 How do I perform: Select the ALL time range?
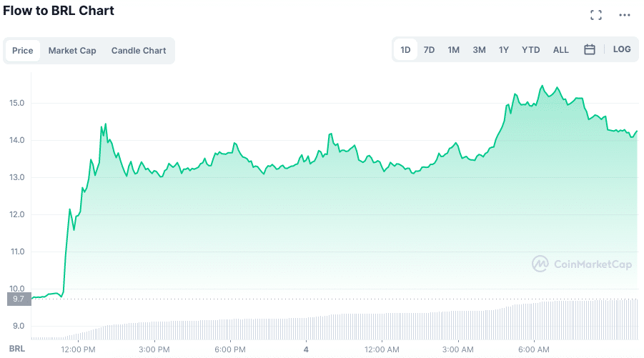(x=561, y=50)
